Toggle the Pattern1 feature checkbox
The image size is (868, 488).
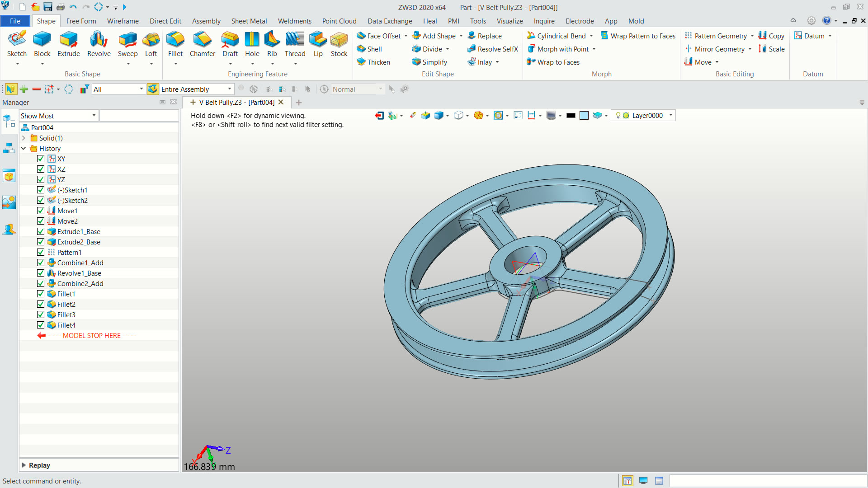click(41, 252)
